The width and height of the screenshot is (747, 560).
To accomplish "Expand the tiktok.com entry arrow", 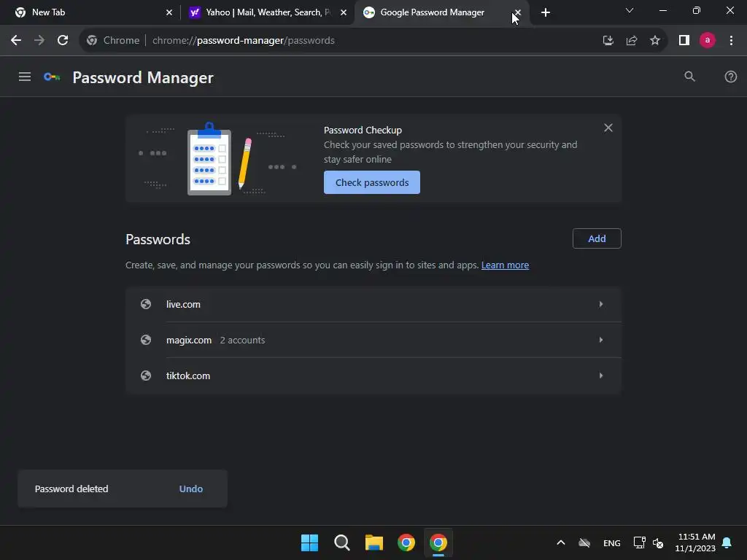I will coord(601,376).
